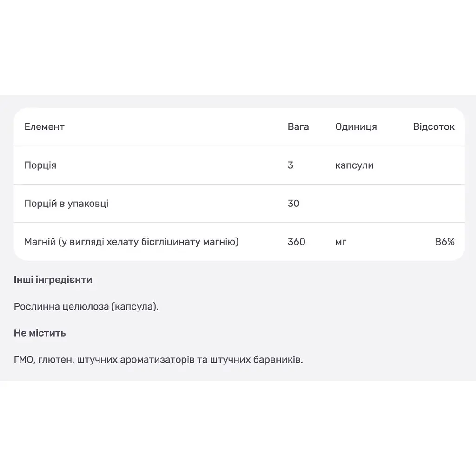
Task: Click the Порція row label
Action: pos(40,165)
